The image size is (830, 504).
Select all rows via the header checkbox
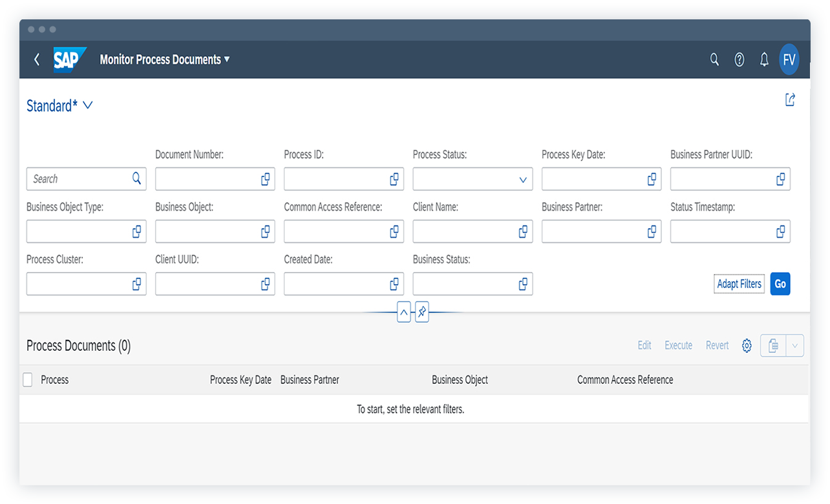27,379
